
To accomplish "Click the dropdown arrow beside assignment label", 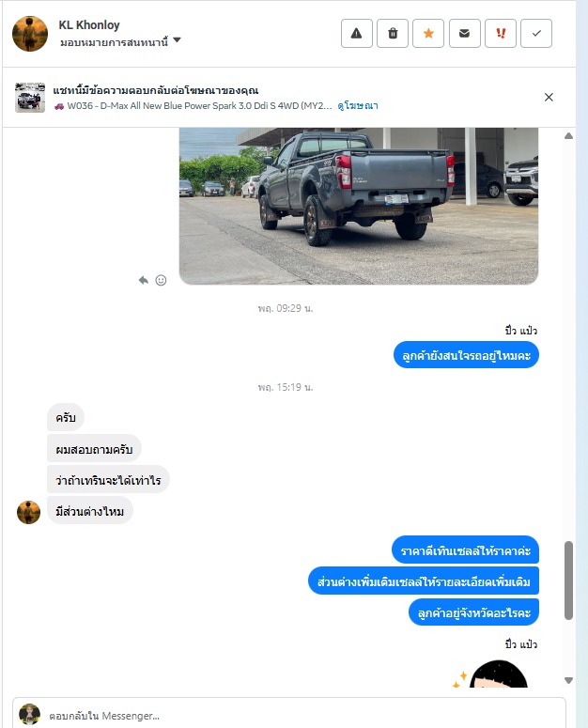I will tap(177, 40).
